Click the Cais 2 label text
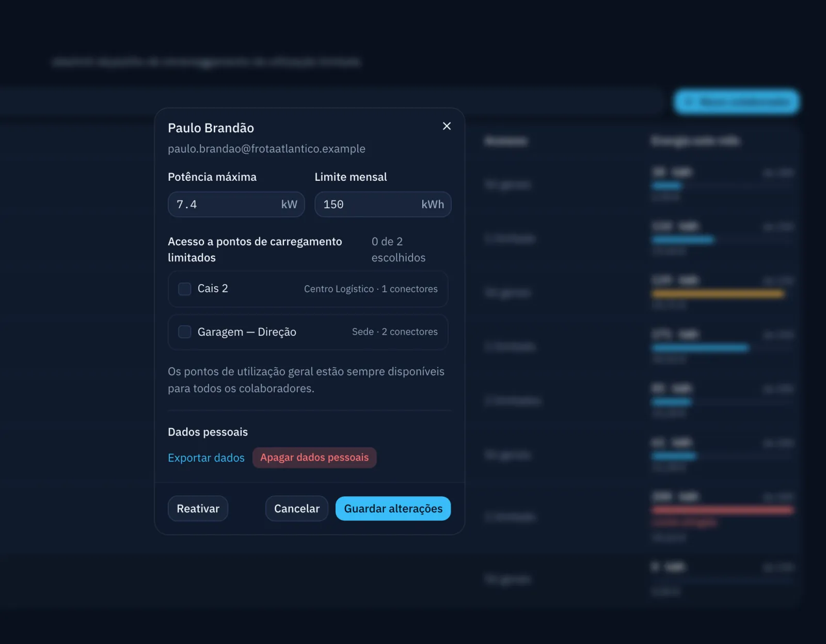 point(213,289)
